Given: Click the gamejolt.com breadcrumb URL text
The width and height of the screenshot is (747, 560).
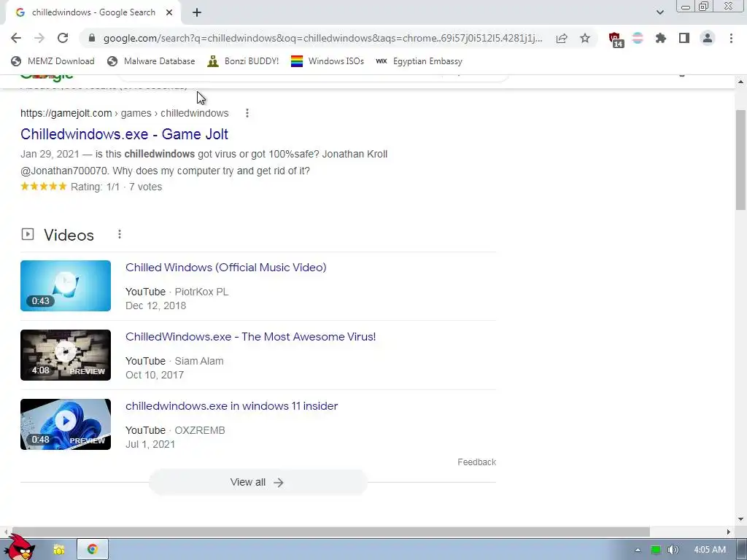Looking at the screenshot, I should coord(124,113).
